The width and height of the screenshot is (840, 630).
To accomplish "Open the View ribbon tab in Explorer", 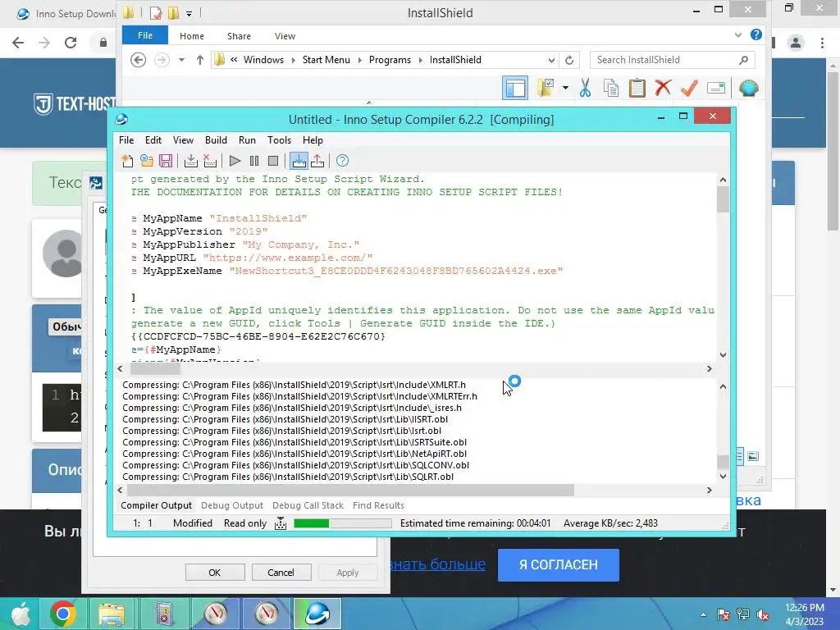I will [x=285, y=36].
